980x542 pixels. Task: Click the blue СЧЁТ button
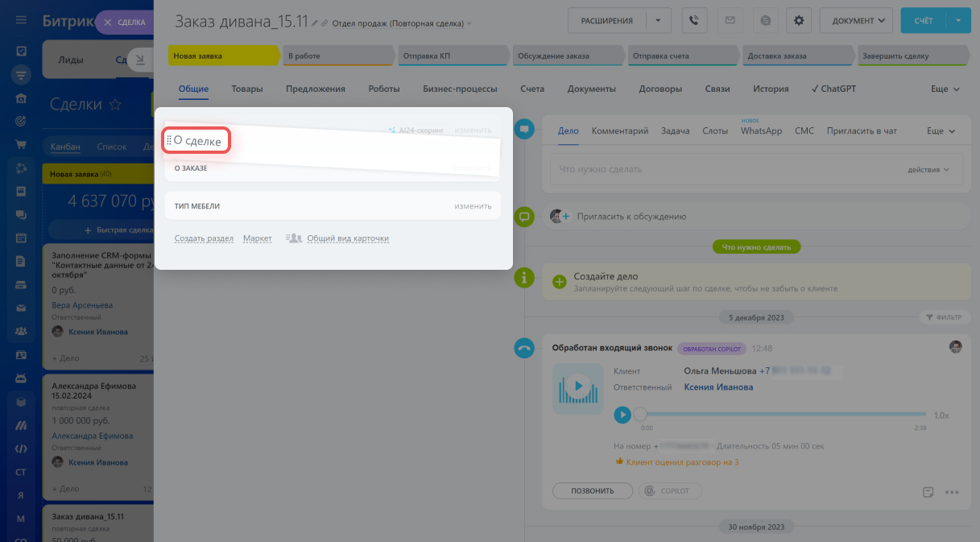pyautogui.click(x=924, y=21)
